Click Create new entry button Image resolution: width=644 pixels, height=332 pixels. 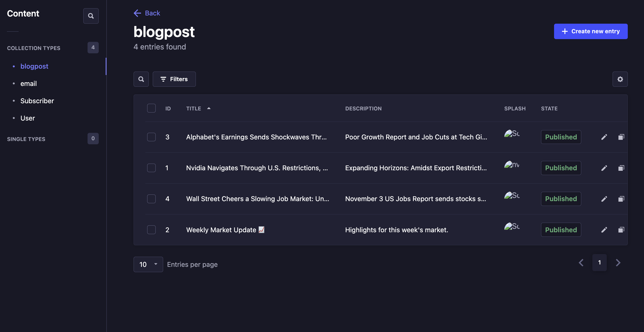click(591, 31)
